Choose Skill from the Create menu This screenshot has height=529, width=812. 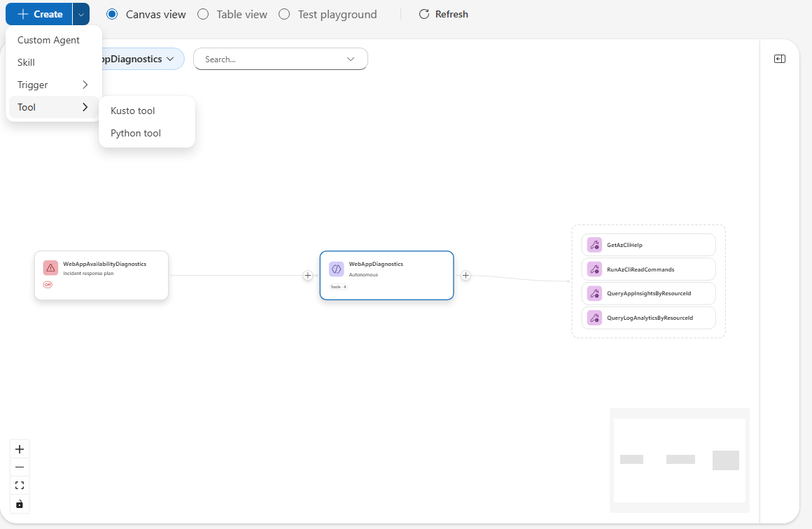[54, 62]
